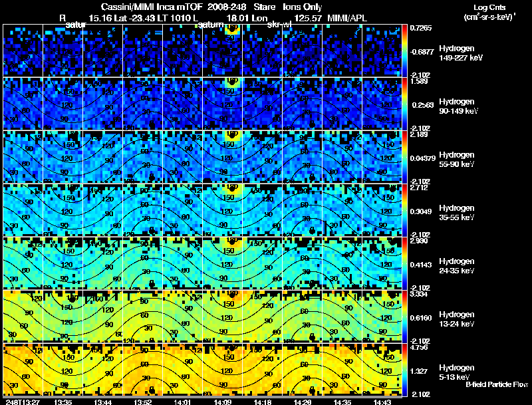The image size is (532, 405).
Task: Select the 'Hydrogen 24-35 keV' row label
Action: click(x=457, y=266)
